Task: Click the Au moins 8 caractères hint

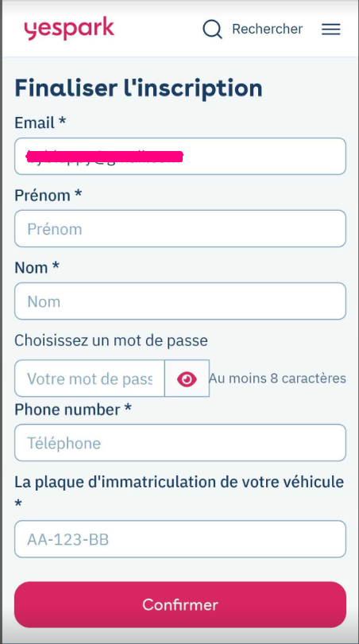Action: (x=278, y=378)
